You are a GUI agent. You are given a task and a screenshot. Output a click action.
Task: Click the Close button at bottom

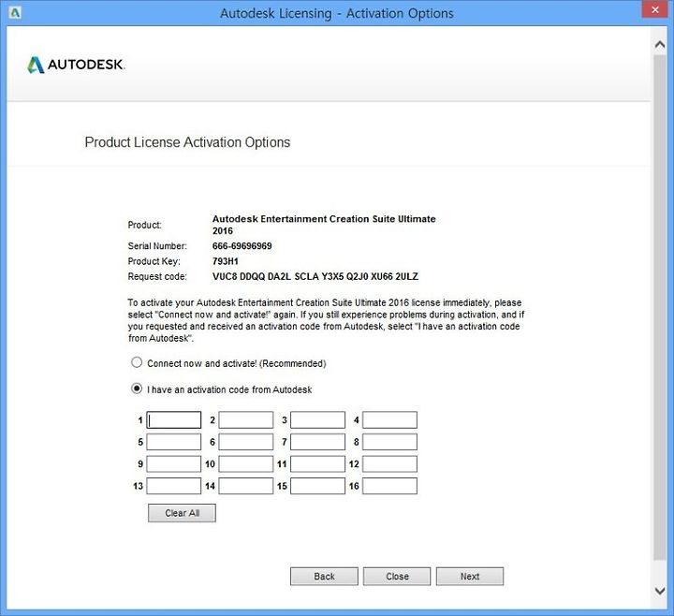397,576
